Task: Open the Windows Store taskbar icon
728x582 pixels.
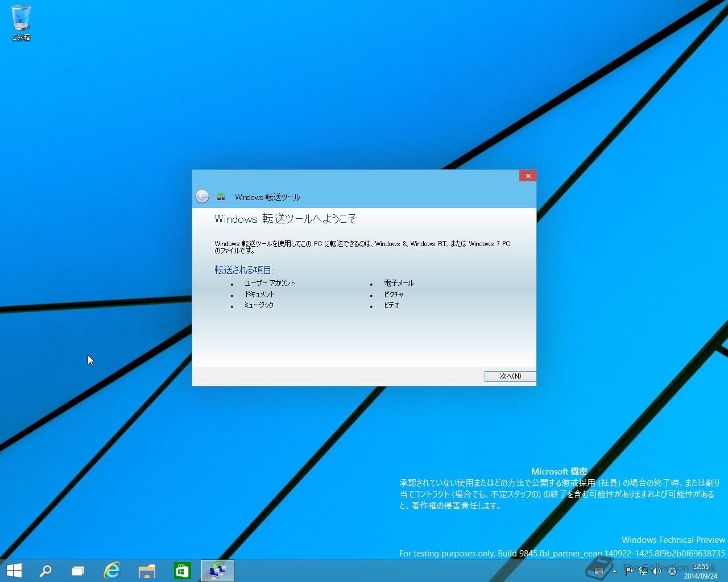Action: click(x=182, y=570)
